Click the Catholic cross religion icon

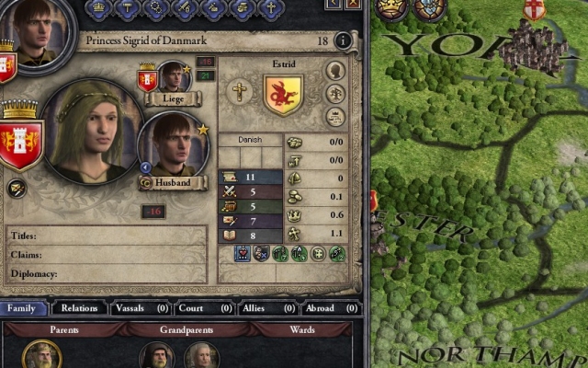point(239,92)
